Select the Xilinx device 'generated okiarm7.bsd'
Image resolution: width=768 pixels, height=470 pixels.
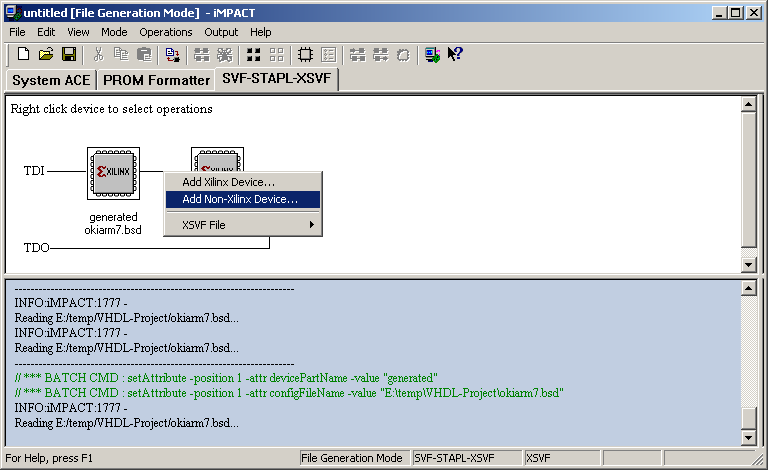pyautogui.click(x=113, y=173)
